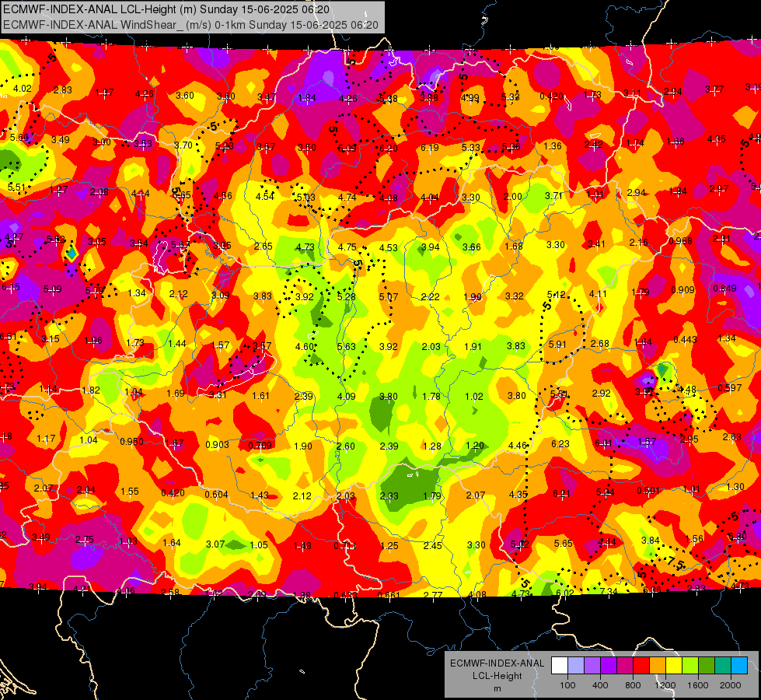Click the value 6.15 at the left edge
Image resolution: width=761 pixels, height=700 pixels.
coord(11,286)
